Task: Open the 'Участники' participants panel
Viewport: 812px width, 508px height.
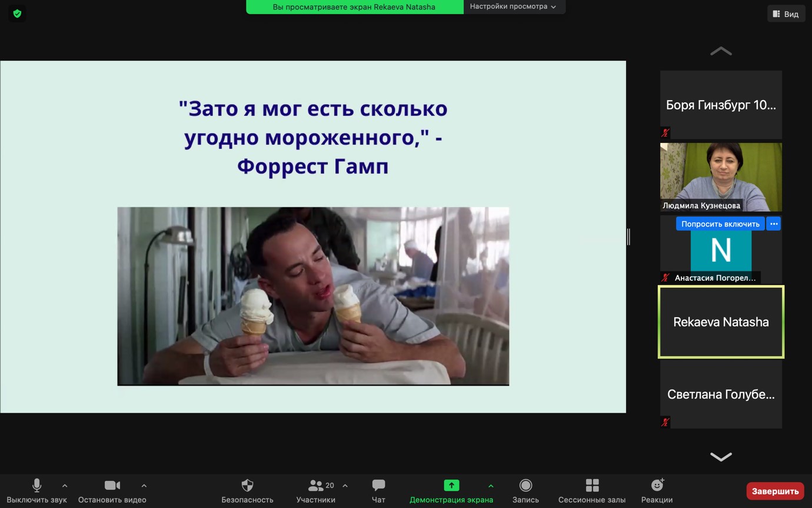Action: [x=316, y=491]
